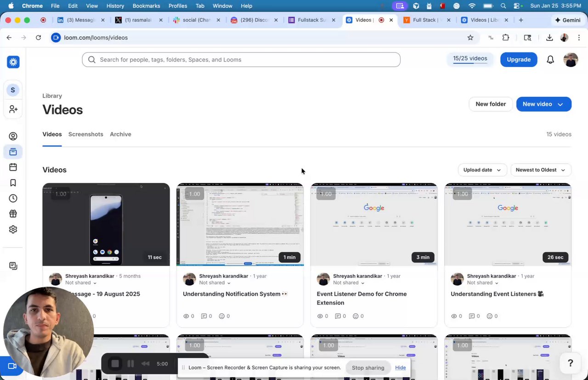Screen dimensions: 588x380
Task: Open the Profiles menu in menu bar
Action: click(x=178, y=6)
